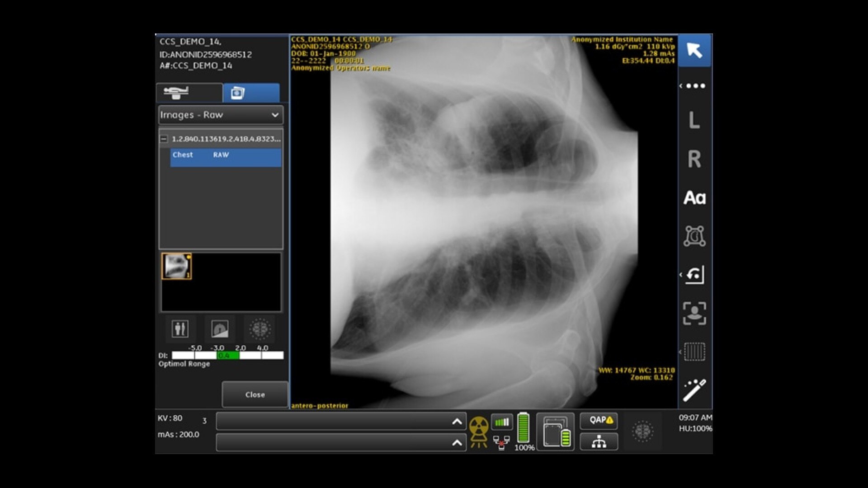Expand the lower status message bar
Image resolution: width=868 pixels, height=488 pixels.
pos(457,443)
